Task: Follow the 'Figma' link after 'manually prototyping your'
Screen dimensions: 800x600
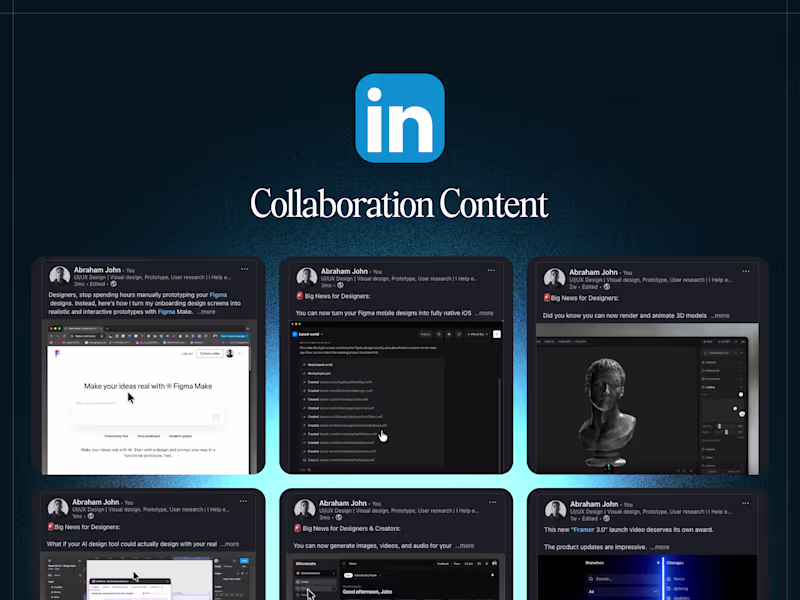Action: pyautogui.click(x=218, y=295)
